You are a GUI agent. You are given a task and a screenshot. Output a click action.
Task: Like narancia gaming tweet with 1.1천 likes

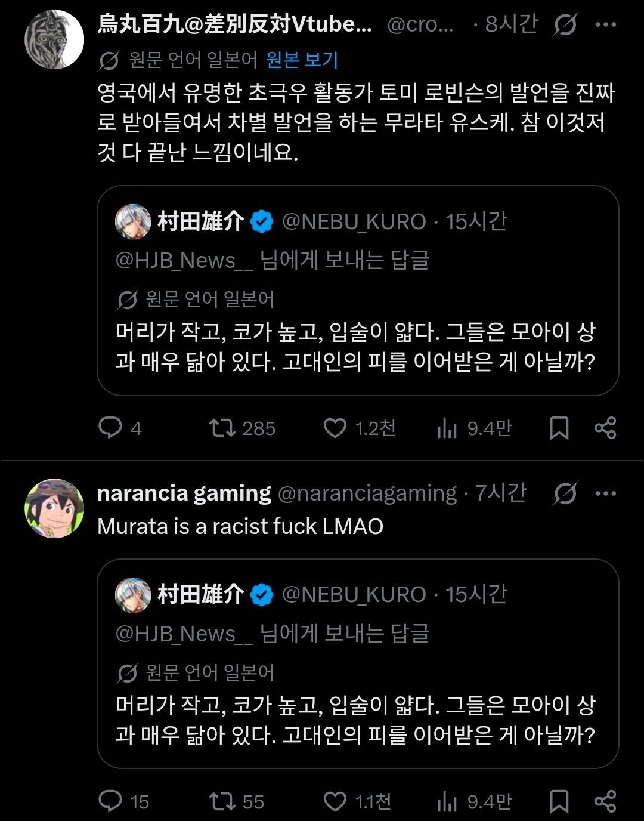tap(335, 801)
